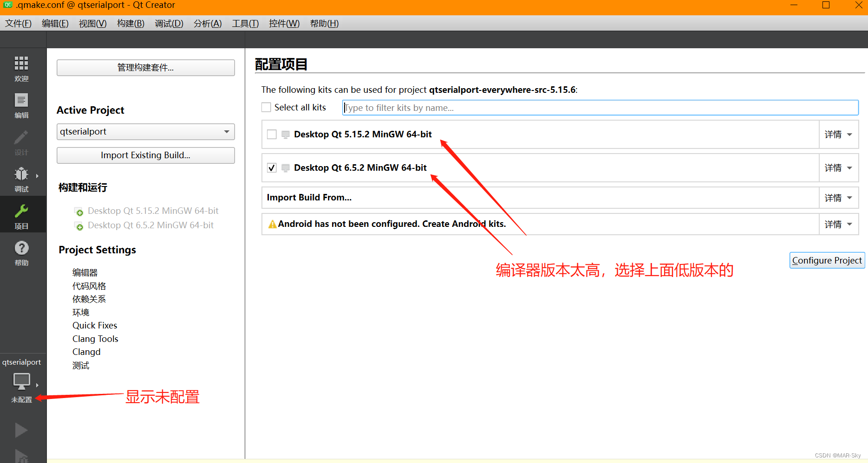Image resolution: width=868 pixels, height=463 pixels.
Task: Click the Run play button
Action: (21, 430)
